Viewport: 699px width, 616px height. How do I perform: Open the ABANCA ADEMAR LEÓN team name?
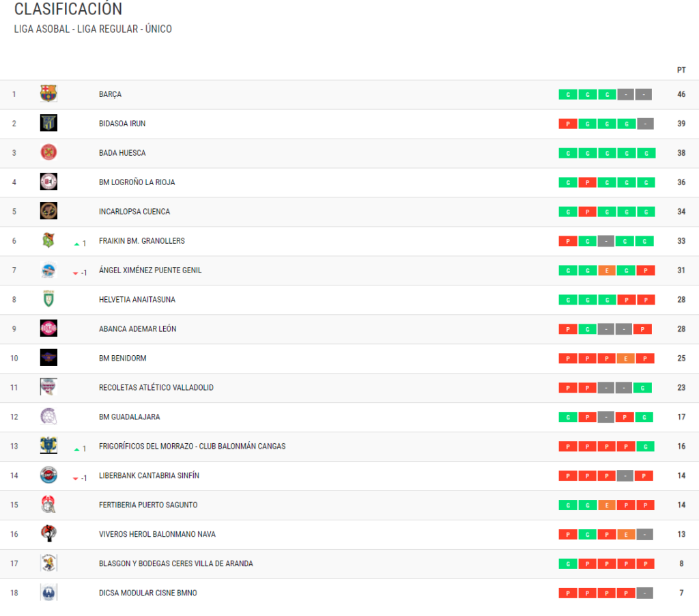tap(137, 328)
